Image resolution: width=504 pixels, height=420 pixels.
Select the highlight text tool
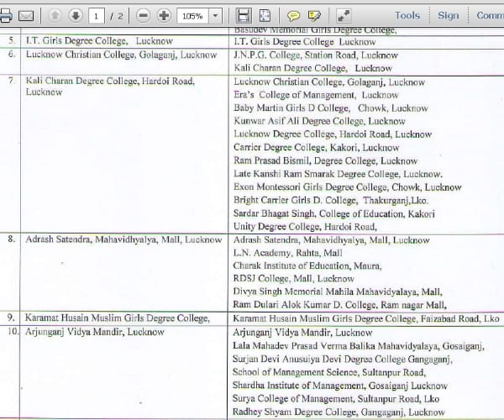pyautogui.click(x=314, y=15)
